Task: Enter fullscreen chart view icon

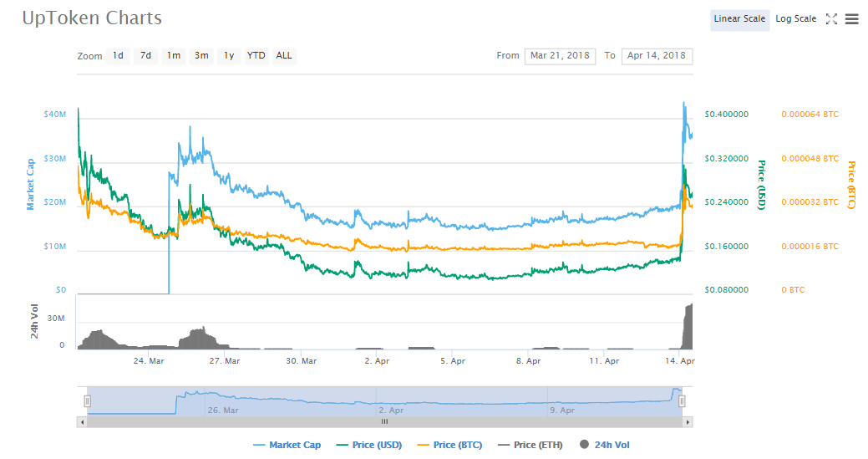Action: 831,19
